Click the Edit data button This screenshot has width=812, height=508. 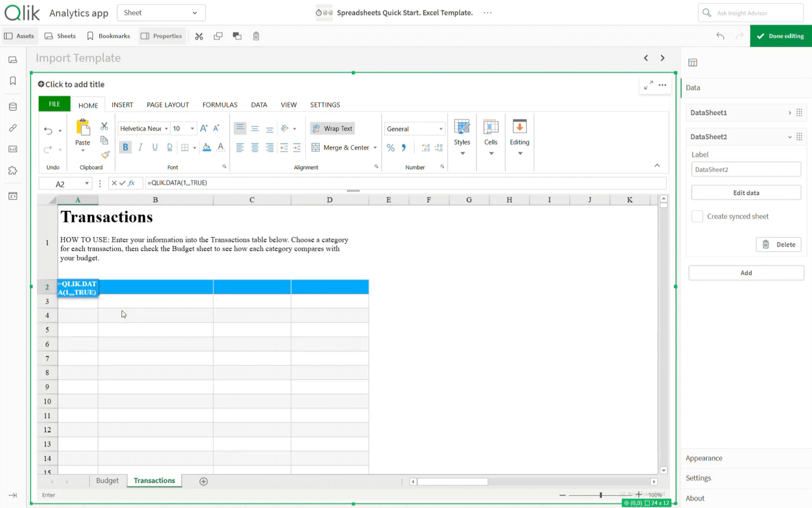pyautogui.click(x=746, y=193)
